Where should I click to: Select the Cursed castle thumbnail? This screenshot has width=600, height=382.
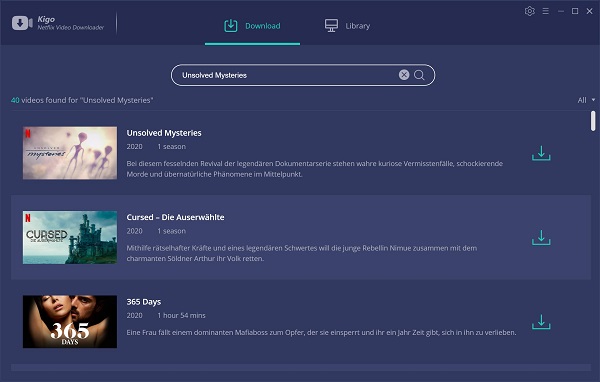point(70,237)
